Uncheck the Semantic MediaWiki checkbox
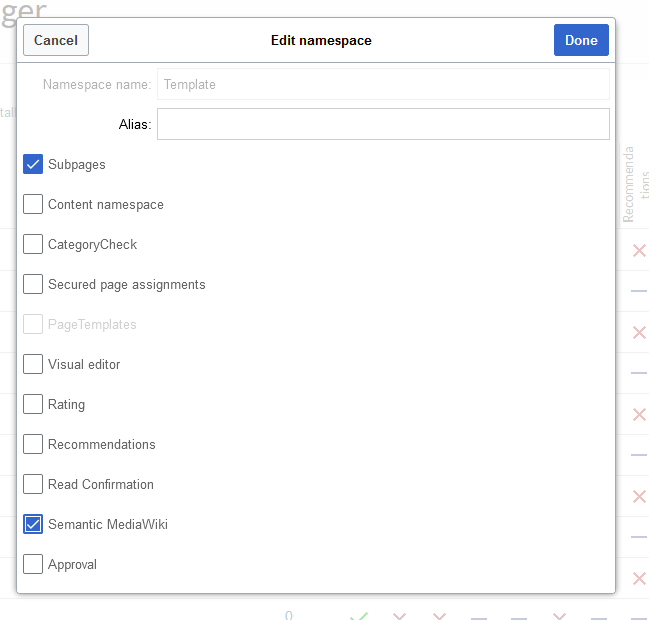This screenshot has width=649, height=620. pyautogui.click(x=33, y=524)
